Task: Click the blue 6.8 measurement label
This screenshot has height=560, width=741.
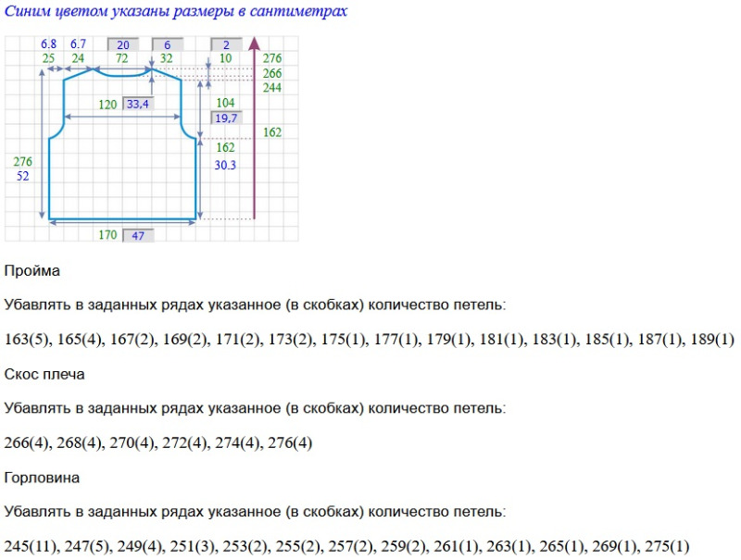Action: click(48, 44)
